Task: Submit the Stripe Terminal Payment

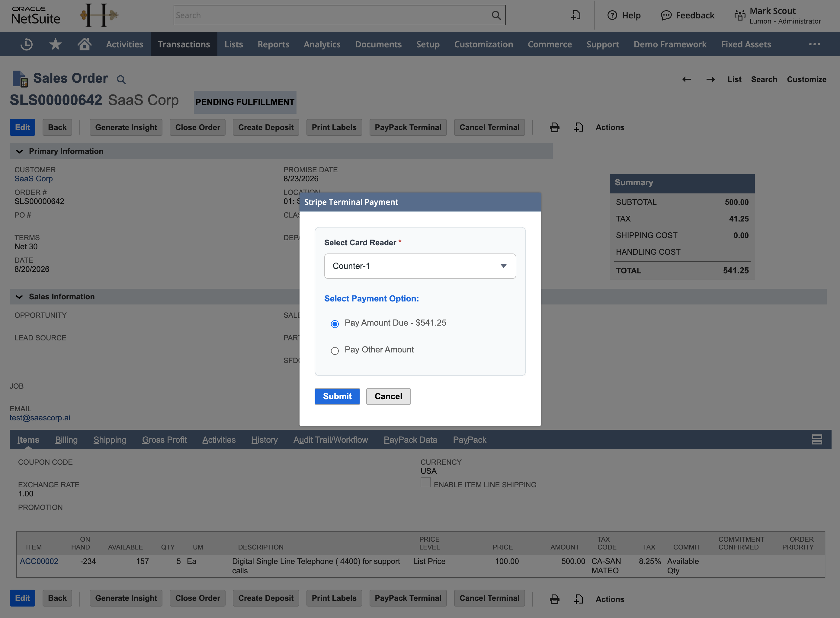Action: coord(337,397)
